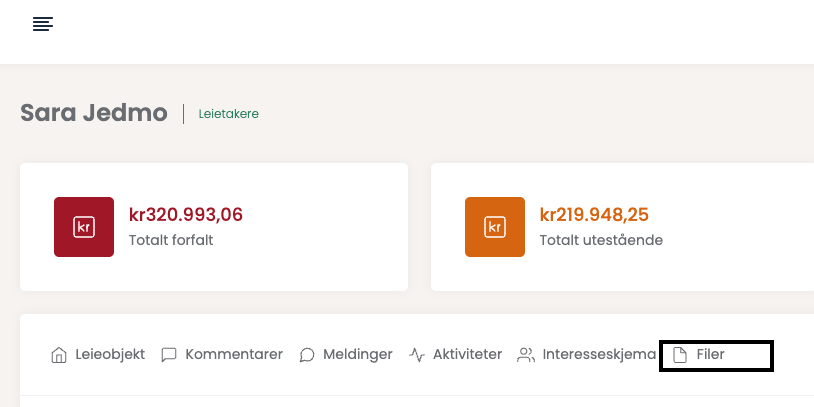Click the people icon beside Interesseskjema
Viewport: 814px width, 407px height.
pyautogui.click(x=526, y=355)
